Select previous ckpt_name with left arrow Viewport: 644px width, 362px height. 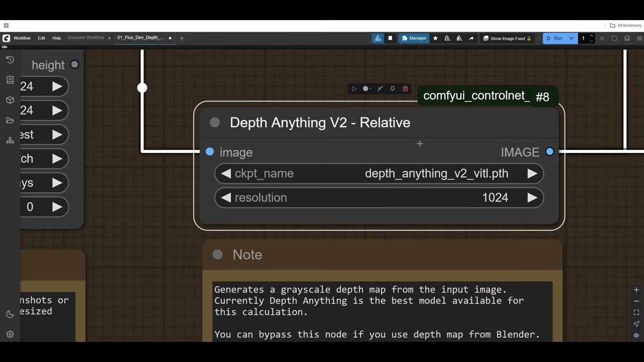[226, 173]
